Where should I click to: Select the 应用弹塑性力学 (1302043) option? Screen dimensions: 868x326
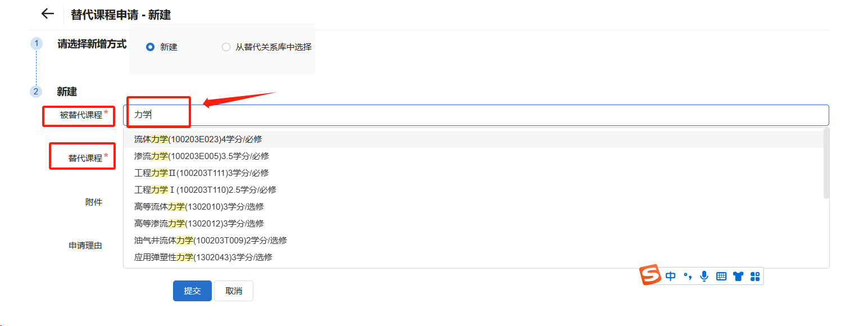pos(203,257)
